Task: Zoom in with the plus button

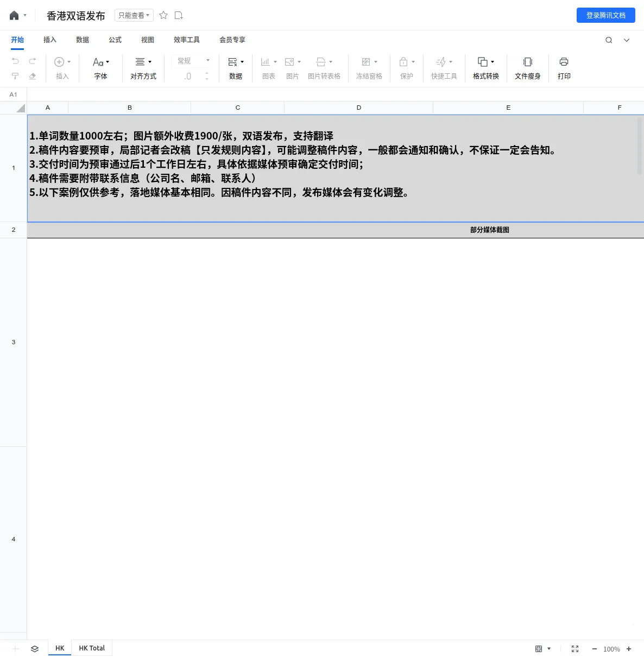Action: (629, 649)
